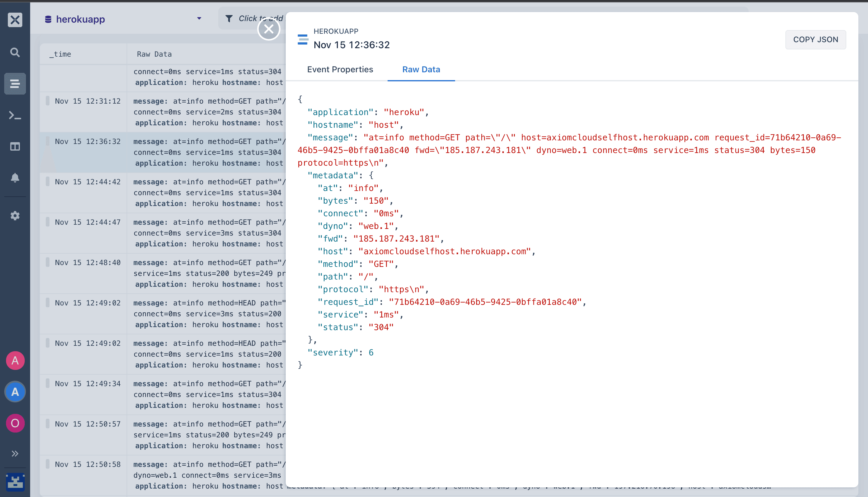Open the notifications bell

[x=15, y=177]
